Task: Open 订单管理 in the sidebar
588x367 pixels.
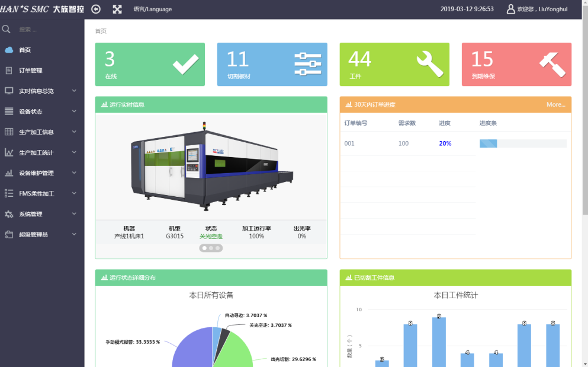Action: click(30, 71)
